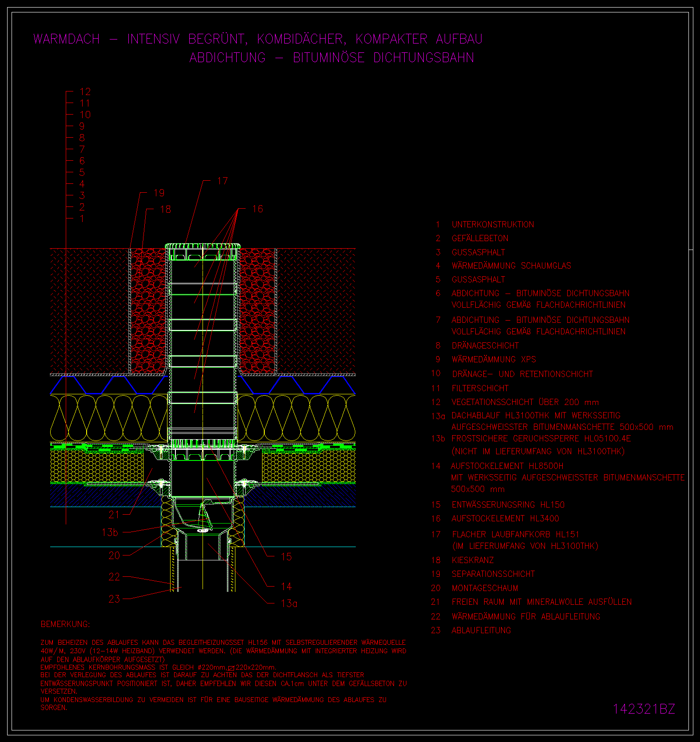Click legend entry 'WÄRMEDÄMMUNG SCHAUMGLAS'
The image size is (700, 742).
(511, 266)
